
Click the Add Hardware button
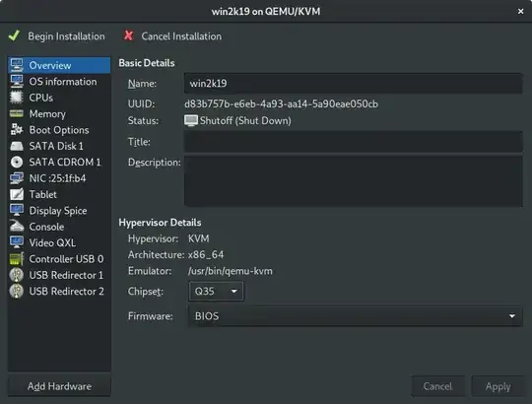tap(59, 386)
